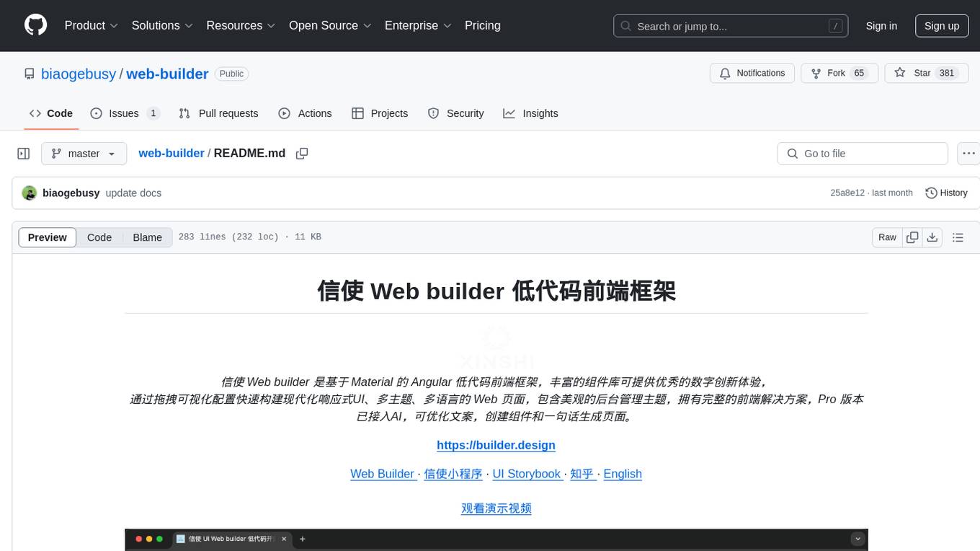Expand the Enterprise menu
Screen dimensions: 980x551
[x=418, y=25]
